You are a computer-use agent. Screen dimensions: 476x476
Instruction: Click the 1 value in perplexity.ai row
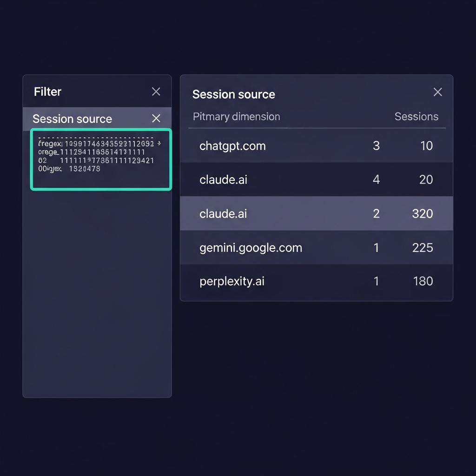(376, 281)
